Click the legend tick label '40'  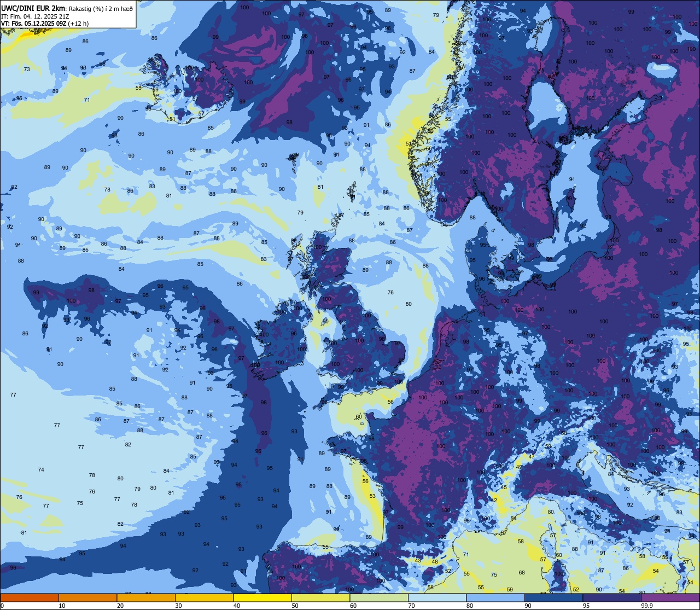point(237,606)
